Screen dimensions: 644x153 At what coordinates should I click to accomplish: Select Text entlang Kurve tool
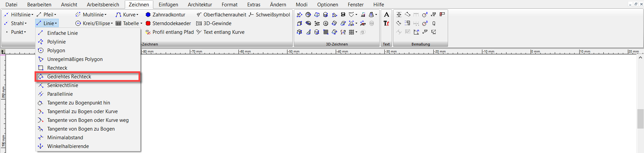[x=220, y=32]
